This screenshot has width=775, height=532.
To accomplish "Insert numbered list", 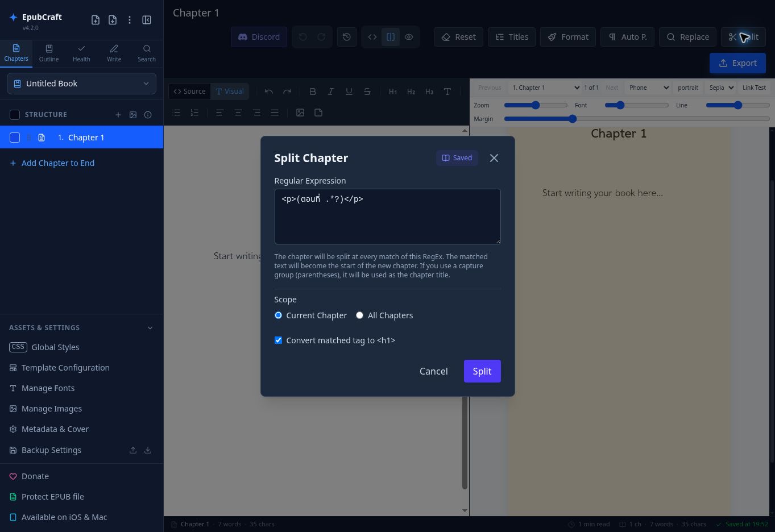I will (194, 113).
